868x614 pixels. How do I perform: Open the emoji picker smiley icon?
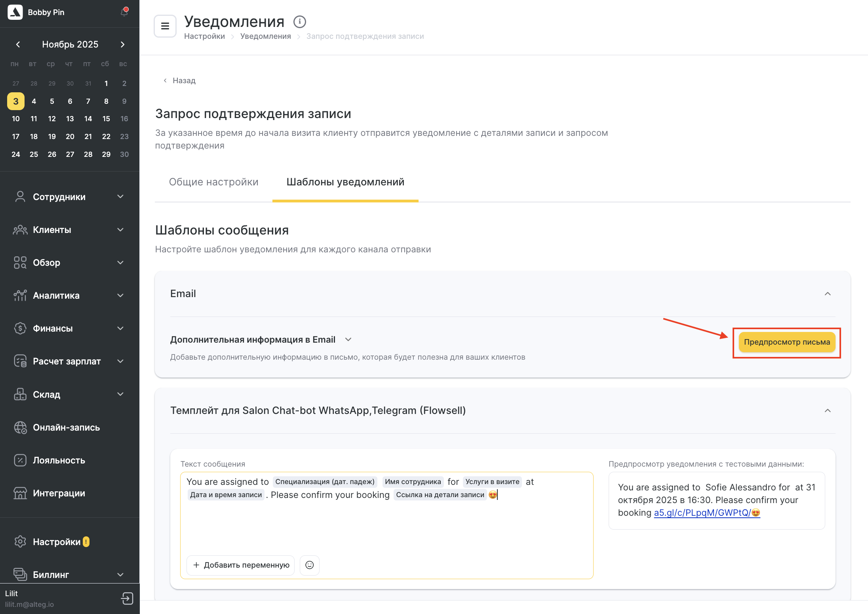(310, 565)
